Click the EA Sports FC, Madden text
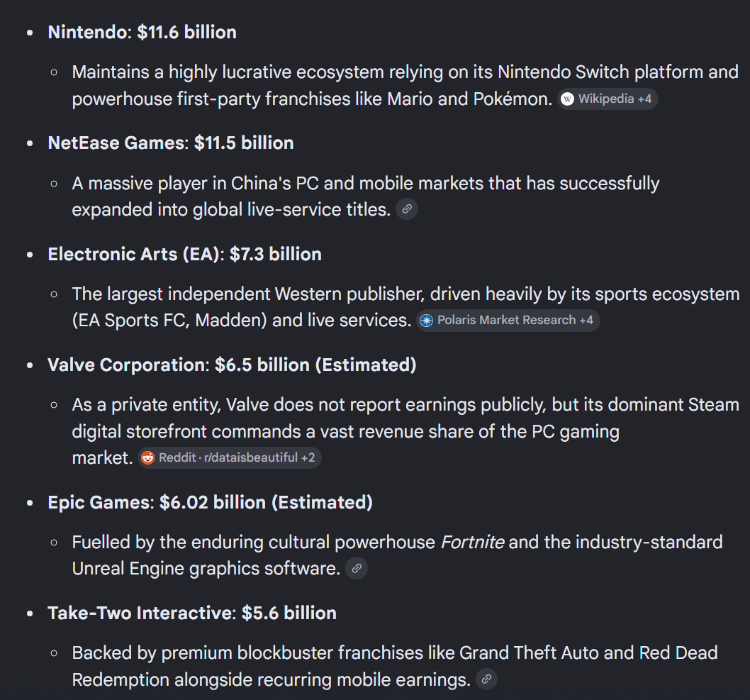Viewport: 750px width, 700px height. pos(169,321)
